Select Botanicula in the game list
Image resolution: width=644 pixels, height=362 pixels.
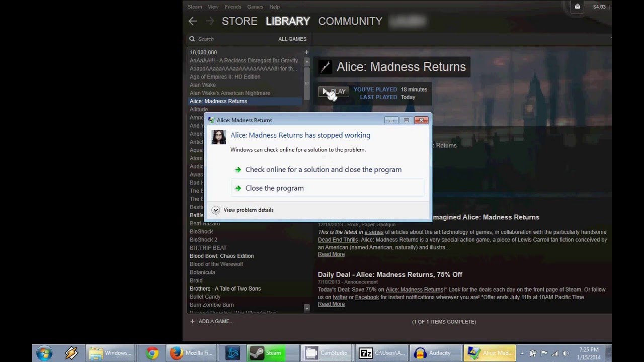coord(202,273)
